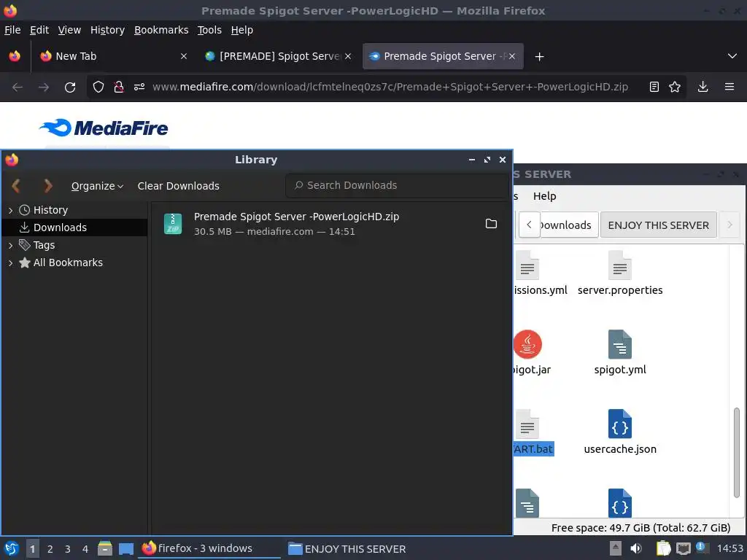Open the Organize dropdown in Library

click(x=97, y=186)
